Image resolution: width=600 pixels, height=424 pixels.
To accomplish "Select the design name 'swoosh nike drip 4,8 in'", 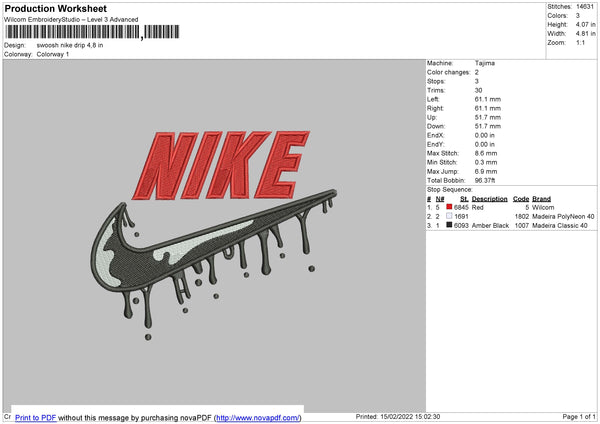I will (x=70, y=45).
